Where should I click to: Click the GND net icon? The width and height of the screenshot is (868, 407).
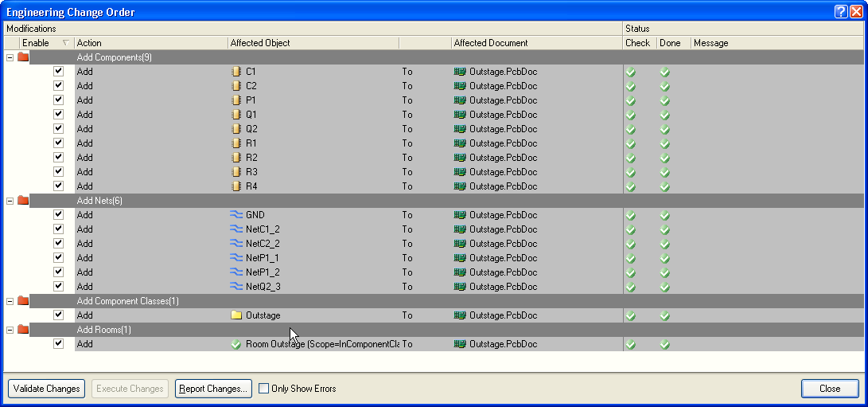pyautogui.click(x=235, y=215)
